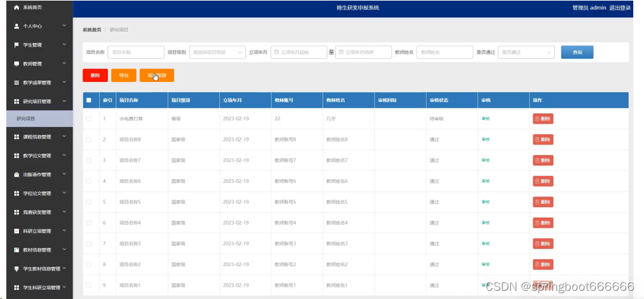Click the 审核 link for 项目名称3
Image resolution: width=644 pixels, height=299 pixels.
coord(486,243)
